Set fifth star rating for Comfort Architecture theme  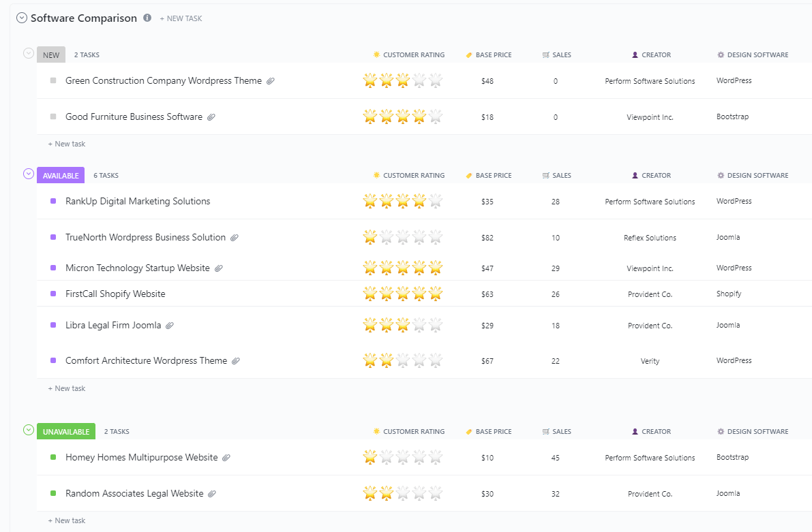[436, 360]
